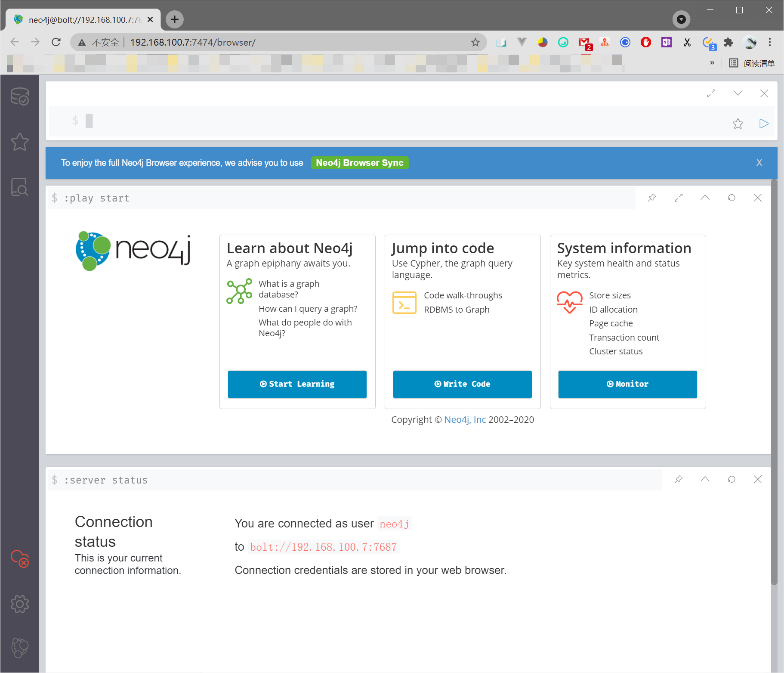Dismiss the Browser Sync banner
Screen dimensions: 784x673
(x=759, y=163)
